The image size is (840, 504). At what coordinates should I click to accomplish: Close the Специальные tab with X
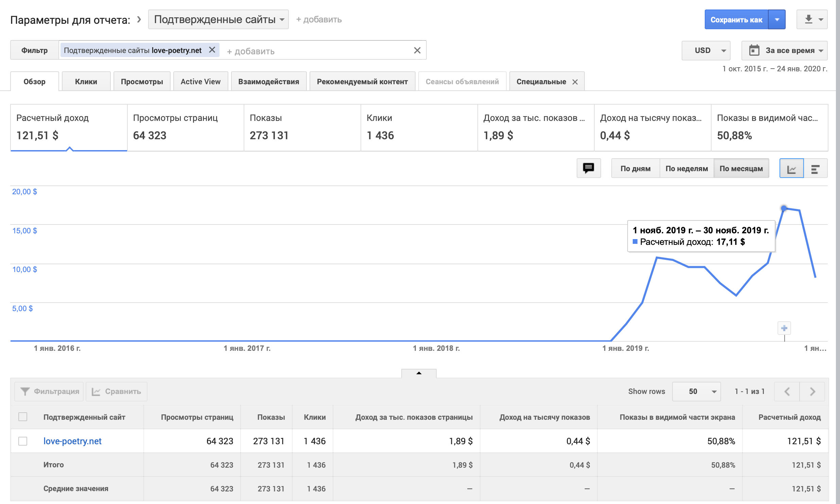[x=575, y=82]
